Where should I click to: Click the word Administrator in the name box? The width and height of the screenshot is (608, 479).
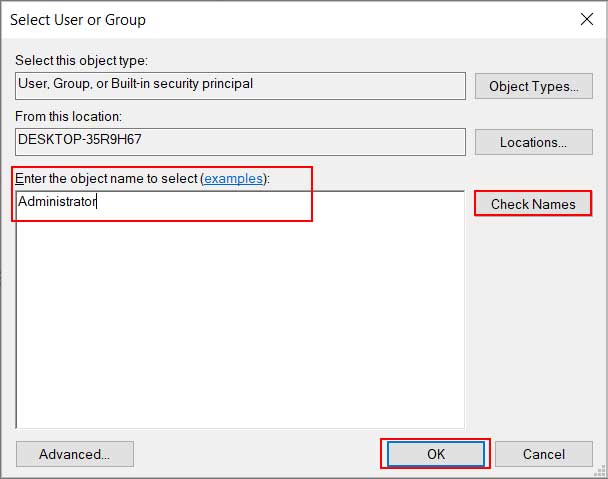coord(57,202)
